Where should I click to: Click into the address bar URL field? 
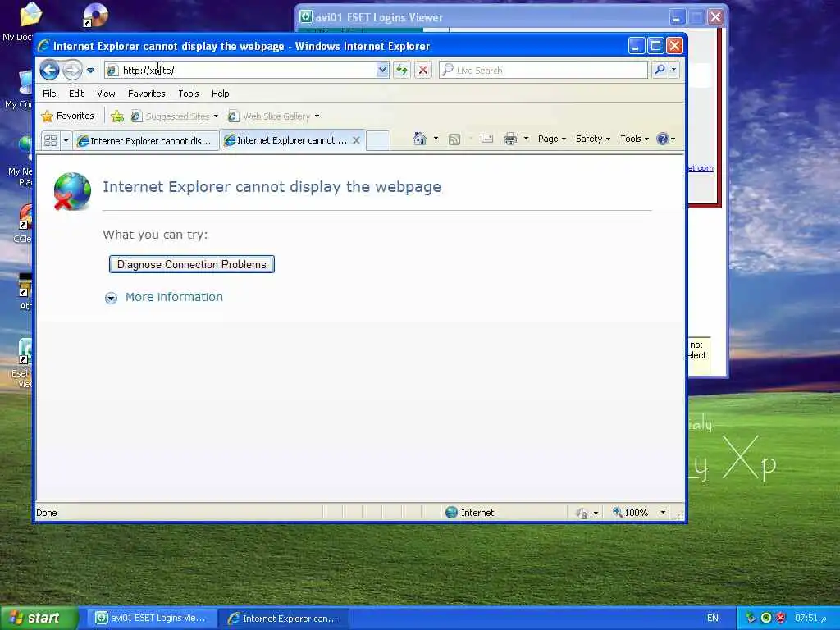click(240, 71)
